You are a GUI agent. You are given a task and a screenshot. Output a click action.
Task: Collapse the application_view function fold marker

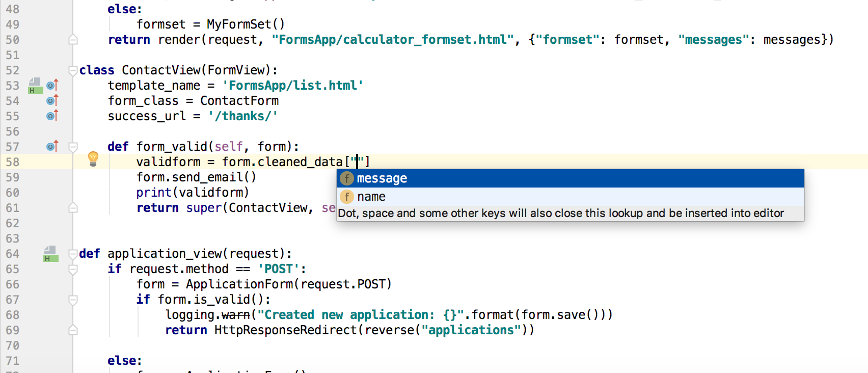[73, 254]
